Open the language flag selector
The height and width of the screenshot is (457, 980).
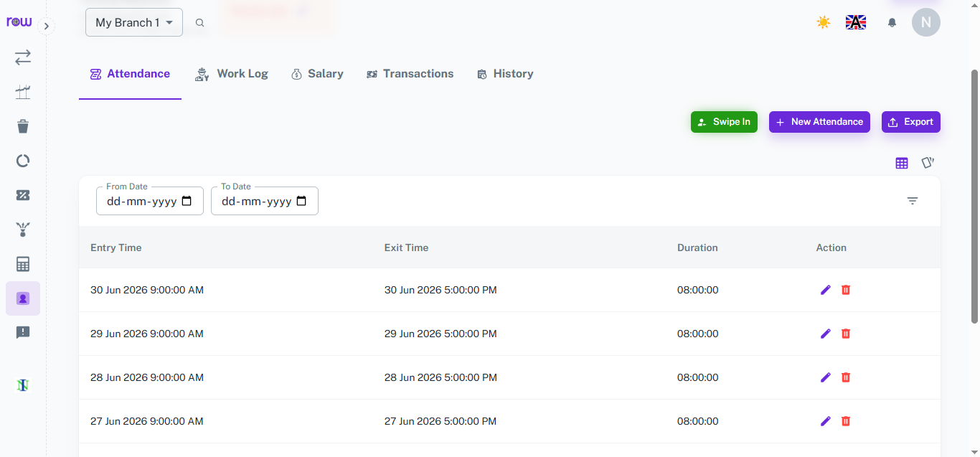coord(856,22)
